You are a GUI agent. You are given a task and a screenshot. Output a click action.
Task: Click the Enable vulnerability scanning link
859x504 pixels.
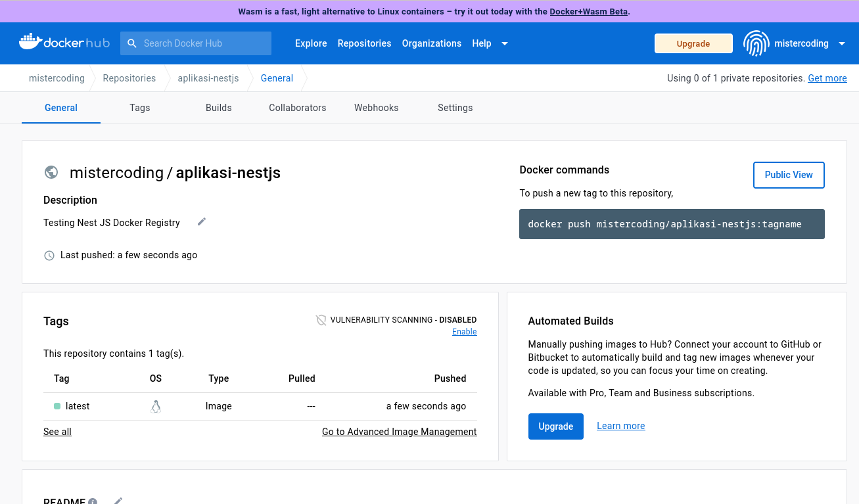465,332
